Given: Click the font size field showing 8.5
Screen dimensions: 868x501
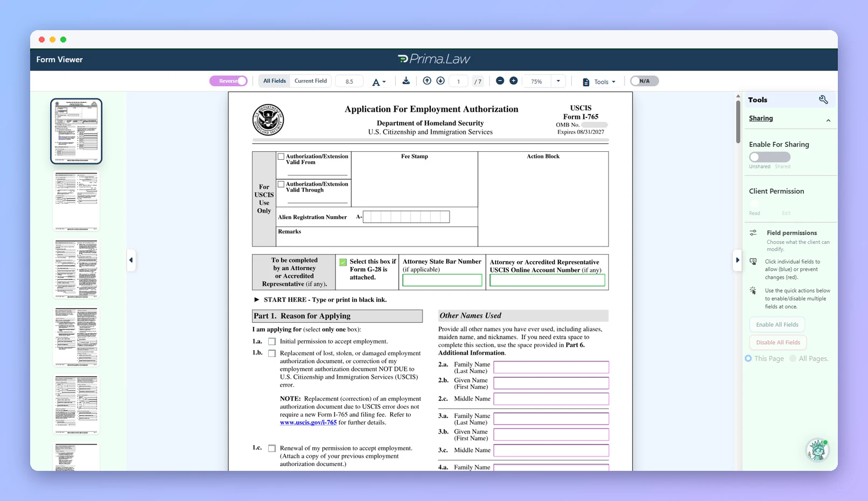Looking at the screenshot, I should tap(349, 81).
